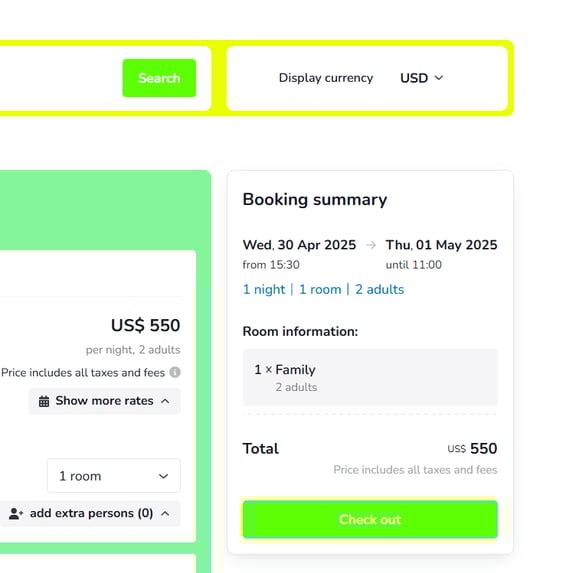Image resolution: width=566 pixels, height=573 pixels.
Task: Select the 1 × Family room entry
Action: pos(370,377)
